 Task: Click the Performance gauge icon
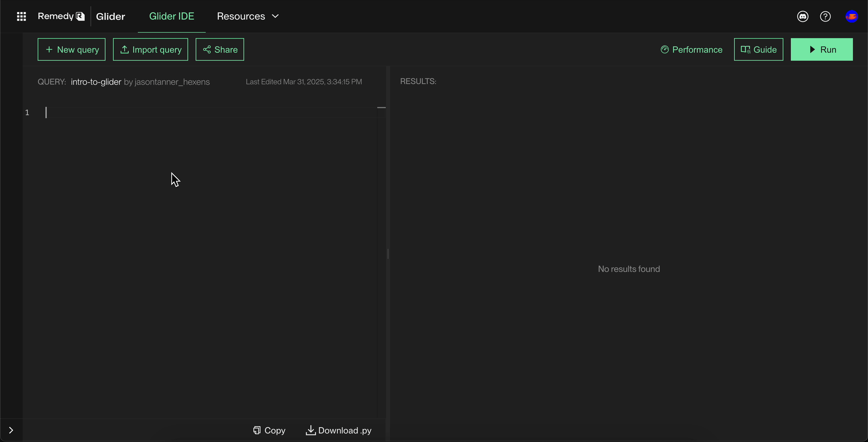click(665, 49)
